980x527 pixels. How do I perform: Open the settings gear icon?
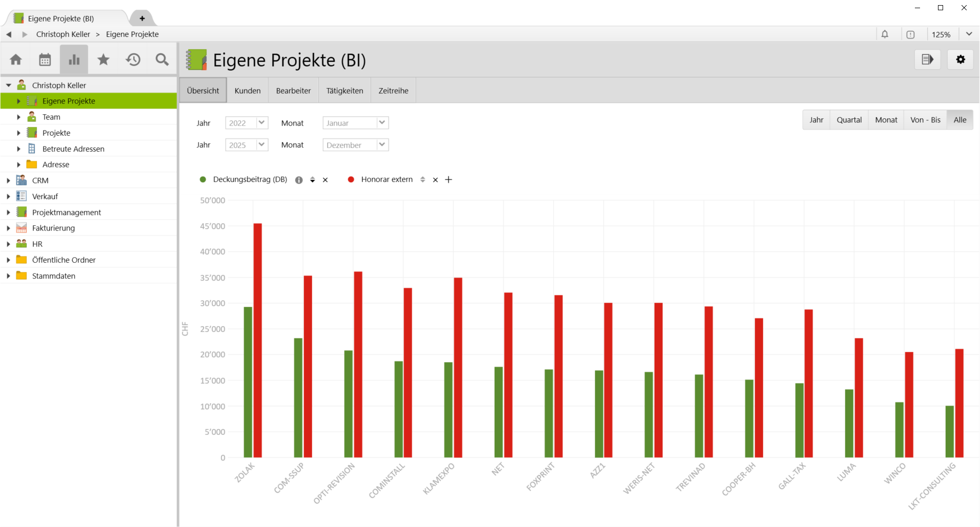point(961,59)
